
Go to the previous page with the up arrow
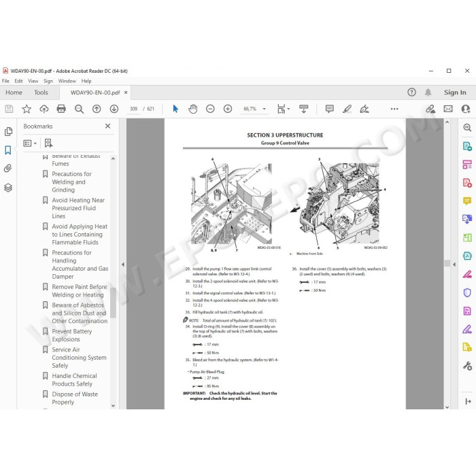click(97, 109)
